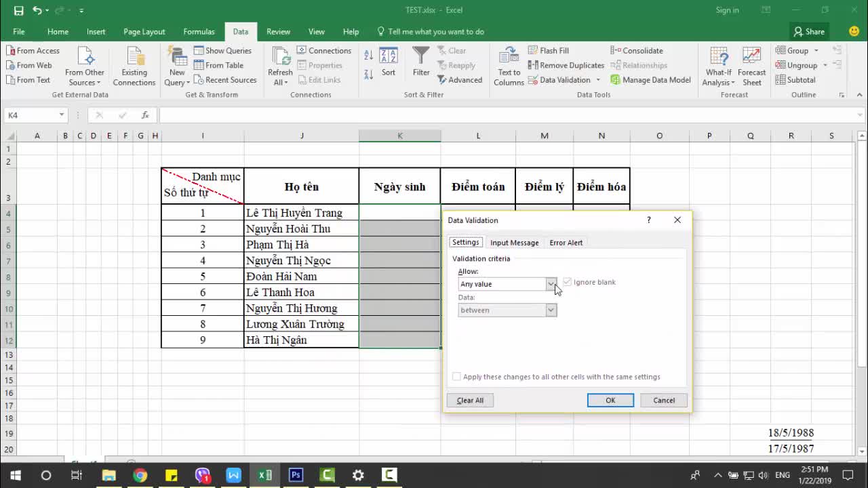The height and width of the screenshot is (488, 868).
Task: Select column K header
Action: [x=399, y=136]
